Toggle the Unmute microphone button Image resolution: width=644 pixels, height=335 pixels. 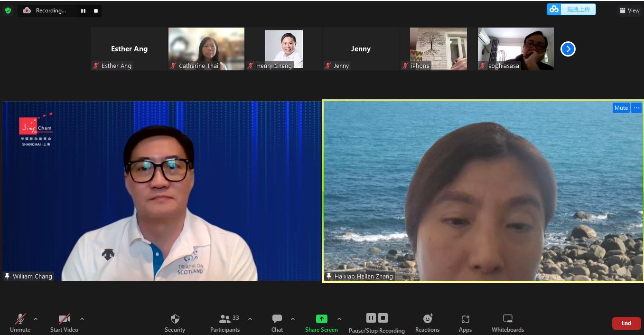[x=20, y=323]
